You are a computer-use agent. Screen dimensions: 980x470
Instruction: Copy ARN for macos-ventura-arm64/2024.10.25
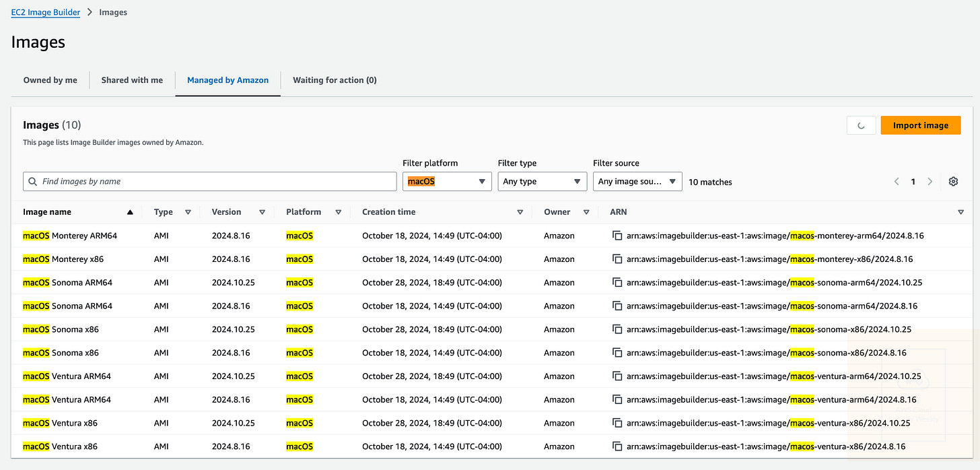[x=617, y=376]
